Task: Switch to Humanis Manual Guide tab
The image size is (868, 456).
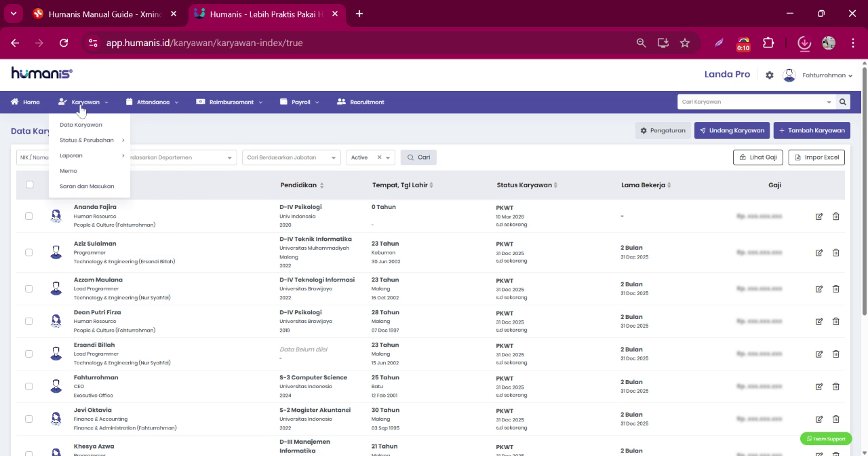Action: click(x=105, y=14)
